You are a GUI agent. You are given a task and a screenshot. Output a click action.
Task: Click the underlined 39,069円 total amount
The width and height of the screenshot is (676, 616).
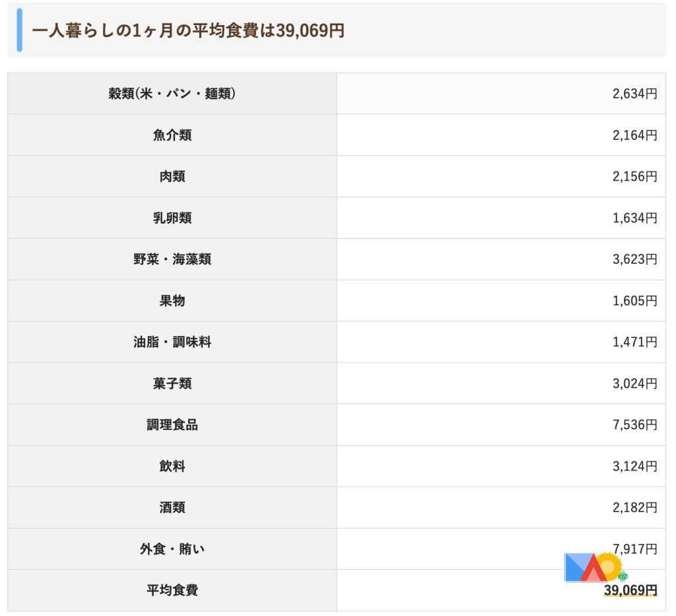[630, 590]
